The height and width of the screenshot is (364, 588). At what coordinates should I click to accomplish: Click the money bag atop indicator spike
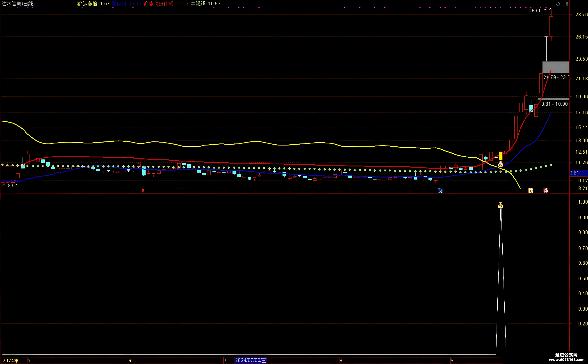501,205
